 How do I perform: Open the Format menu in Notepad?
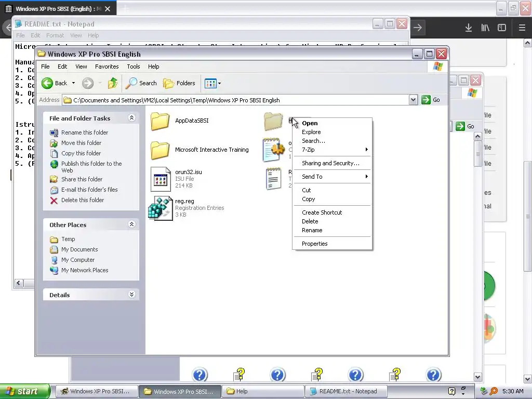[55, 35]
